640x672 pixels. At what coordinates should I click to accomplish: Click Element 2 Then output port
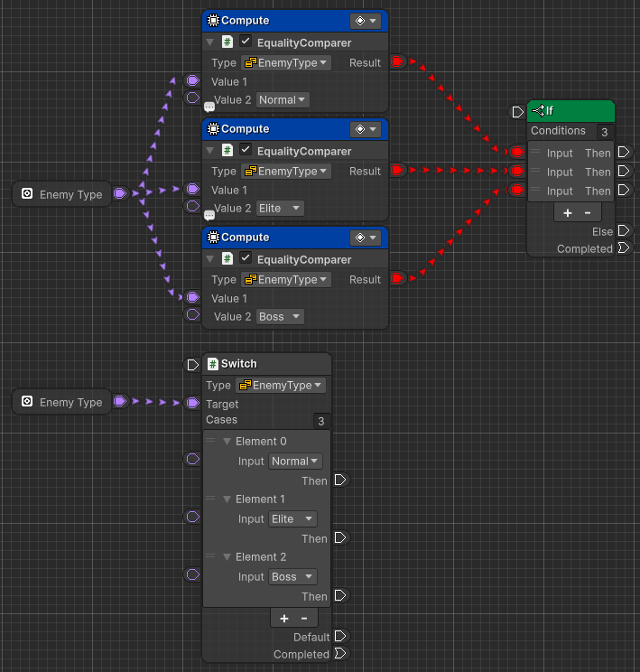(340, 595)
